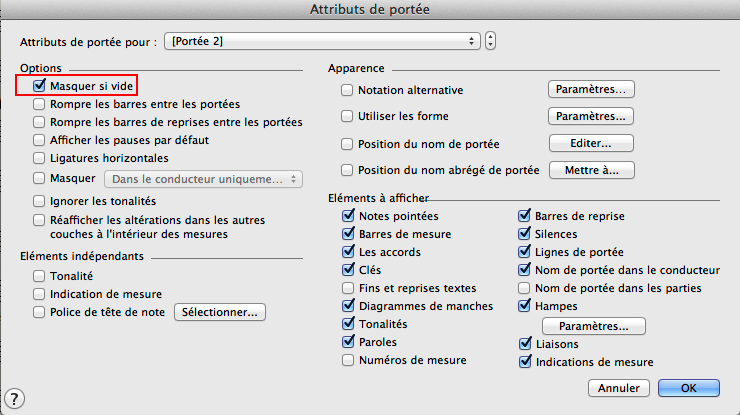The image size is (740, 415).
Task: Click the staff selection stepper arrows
Action: click(x=491, y=41)
